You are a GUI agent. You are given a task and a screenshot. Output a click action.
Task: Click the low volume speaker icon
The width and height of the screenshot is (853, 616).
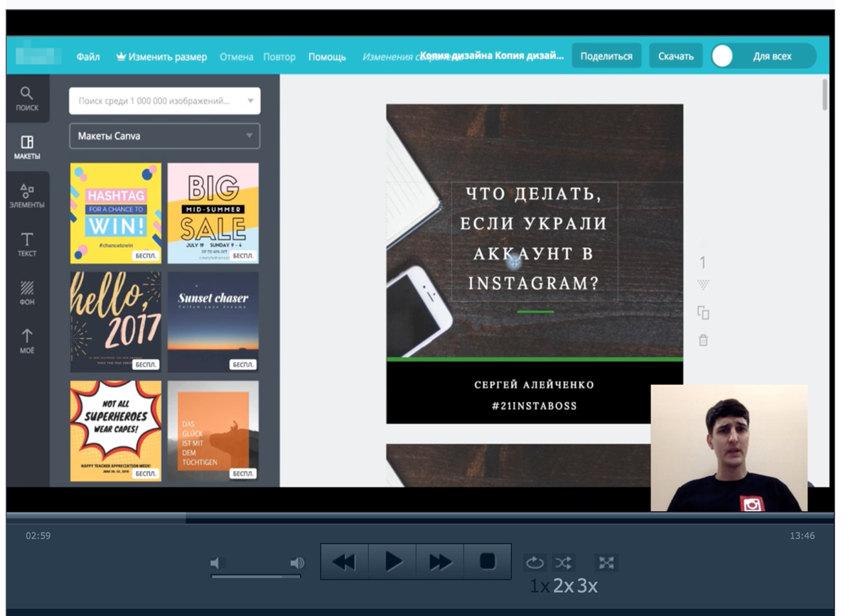(x=218, y=563)
